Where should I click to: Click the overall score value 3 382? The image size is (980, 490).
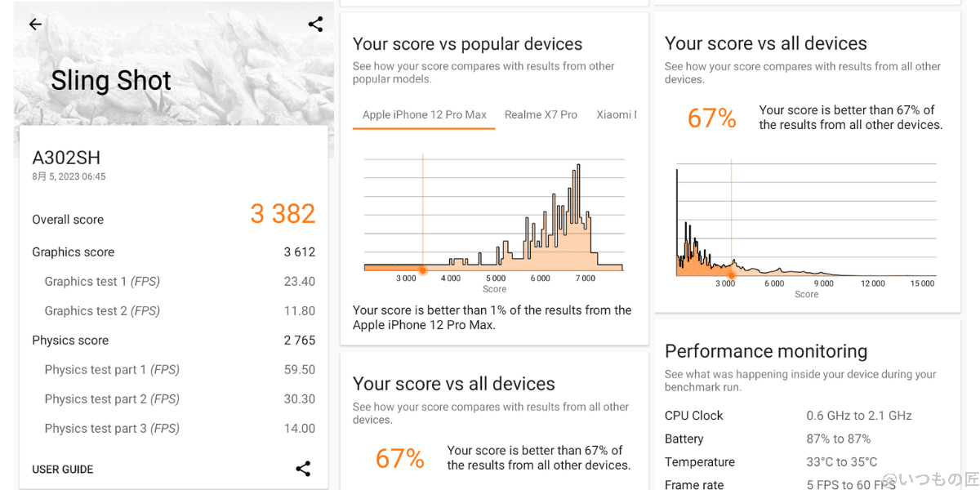point(283,213)
